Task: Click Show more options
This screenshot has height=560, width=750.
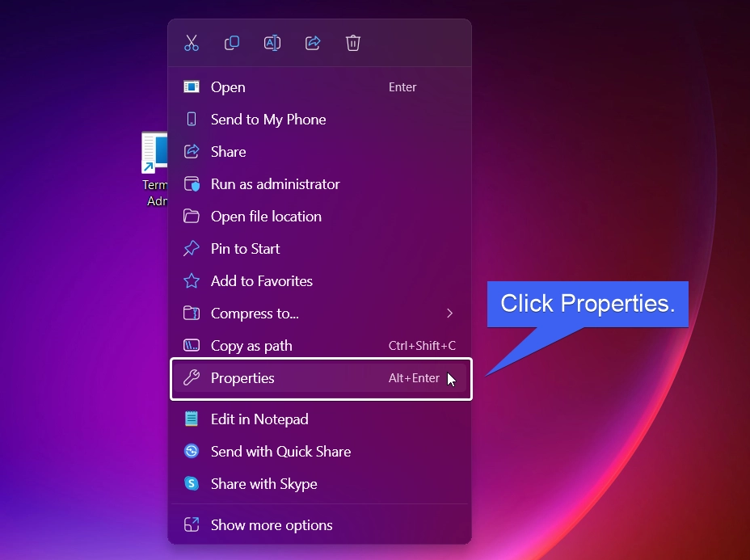Action: pos(319,525)
